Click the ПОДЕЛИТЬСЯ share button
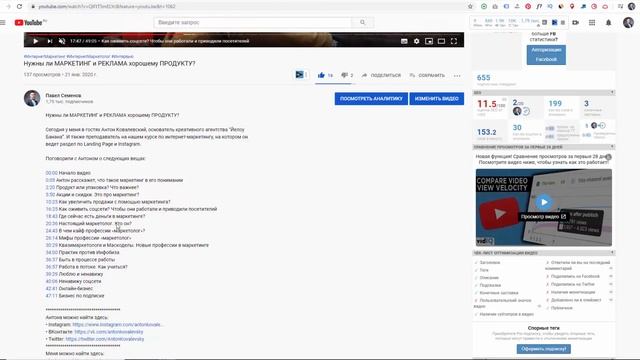 click(381, 75)
